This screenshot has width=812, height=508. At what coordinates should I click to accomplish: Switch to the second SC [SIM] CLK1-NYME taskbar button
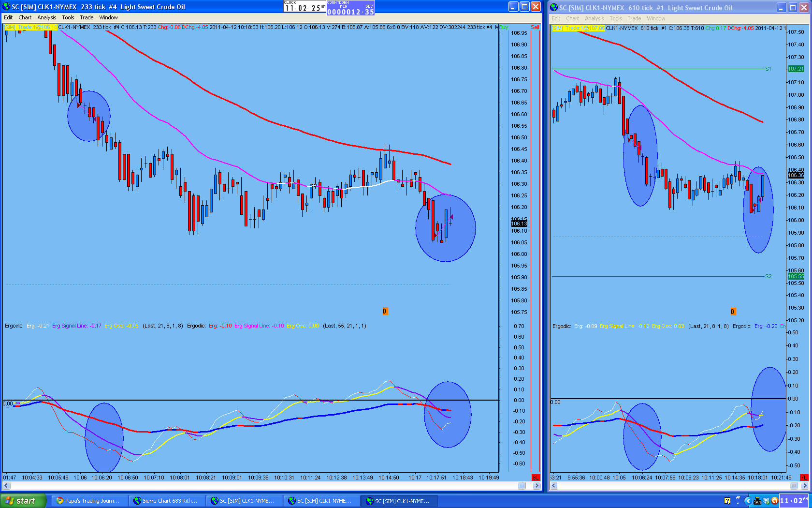tap(320, 501)
